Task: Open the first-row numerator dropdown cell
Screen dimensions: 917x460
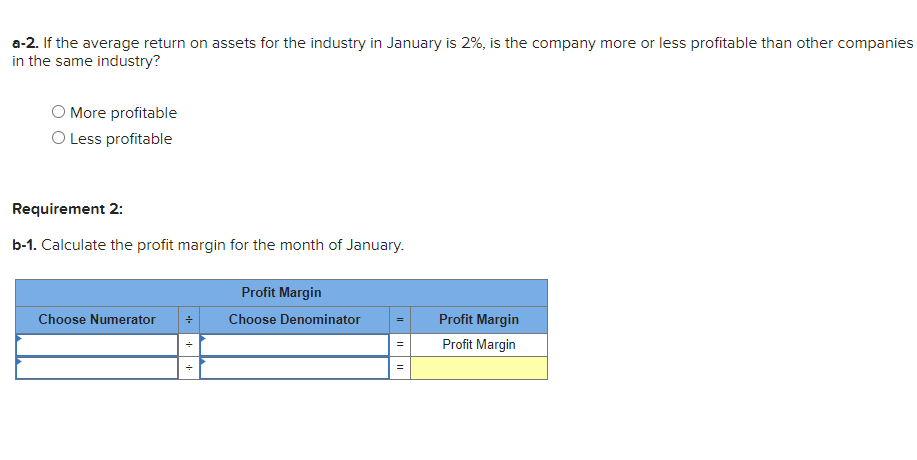Action: click(x=97, y=345)
